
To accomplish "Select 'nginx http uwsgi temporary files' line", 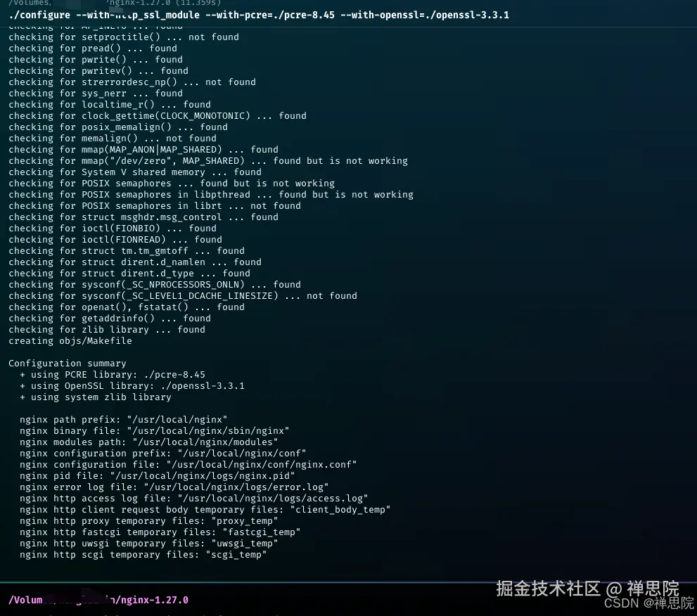I will [x=149, y=544].
